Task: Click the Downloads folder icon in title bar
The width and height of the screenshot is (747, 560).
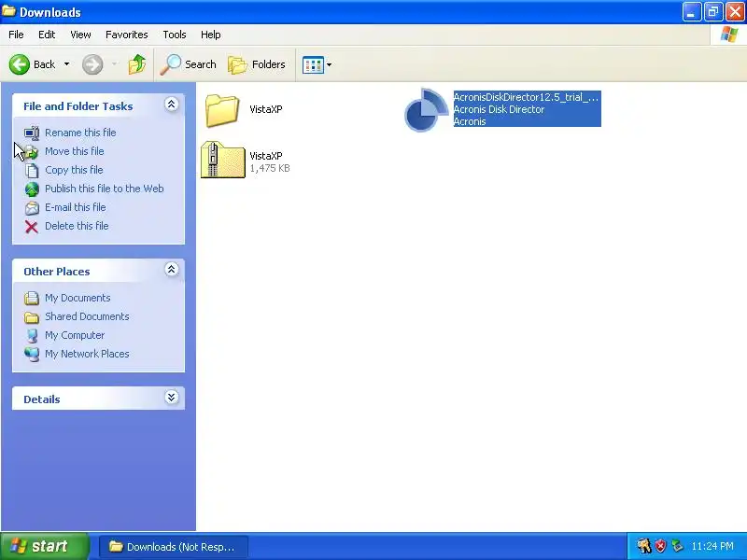Action: (x=8, y=11)
